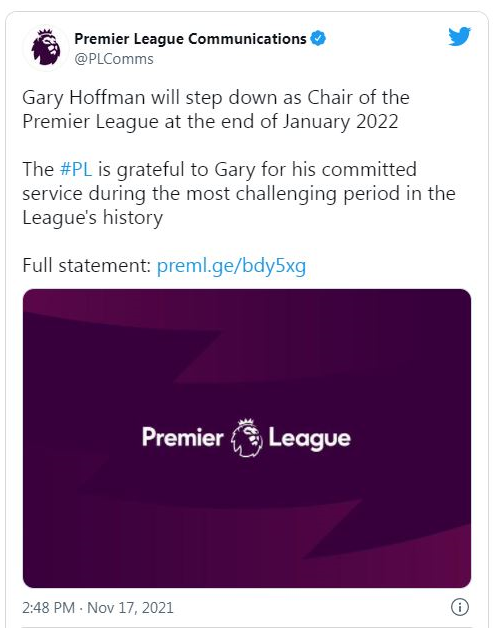Open the @PLComms handle
This screenshot has height=628, width=497.
[114, 59]
